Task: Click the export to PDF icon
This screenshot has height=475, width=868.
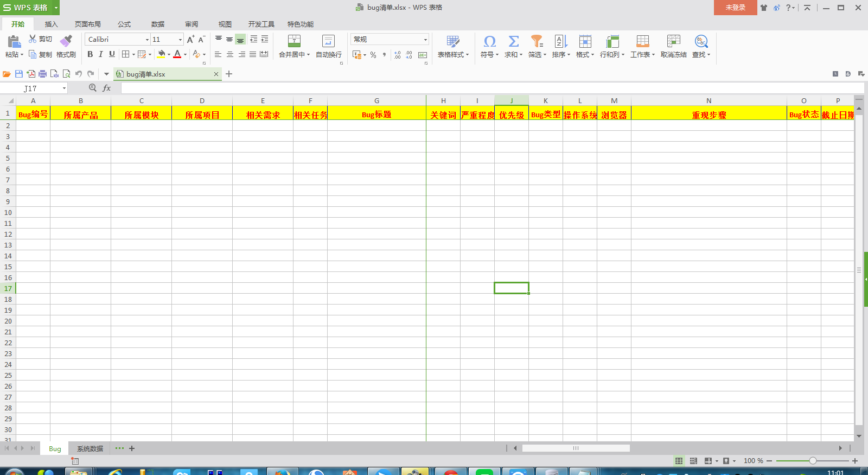Action: coord(31,74)
